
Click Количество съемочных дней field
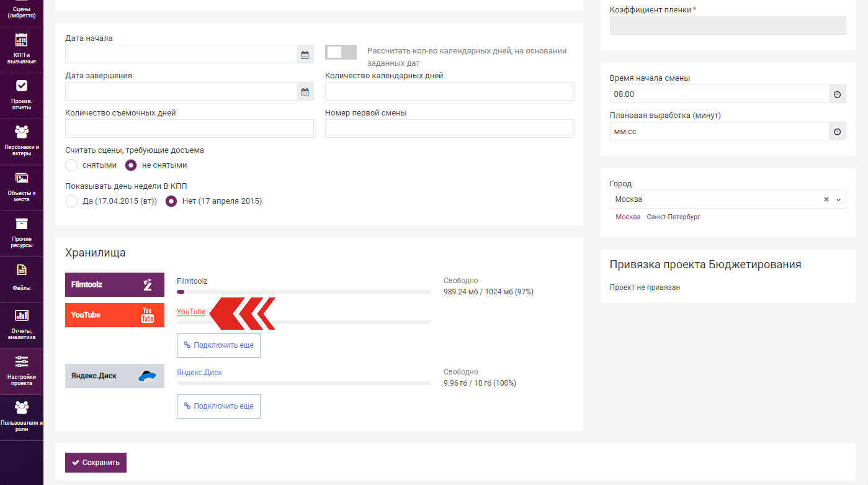(x=189, y=129)
